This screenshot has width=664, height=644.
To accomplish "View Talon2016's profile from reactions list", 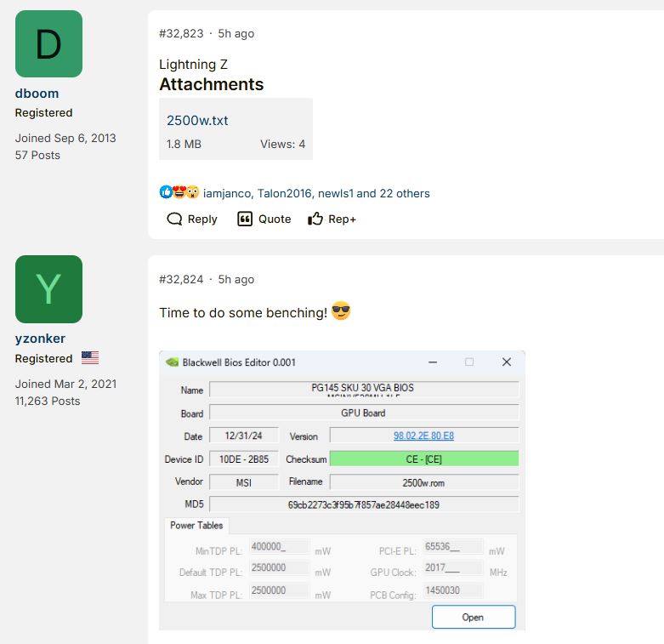I will pyautogui.click(x=285, y=193).
